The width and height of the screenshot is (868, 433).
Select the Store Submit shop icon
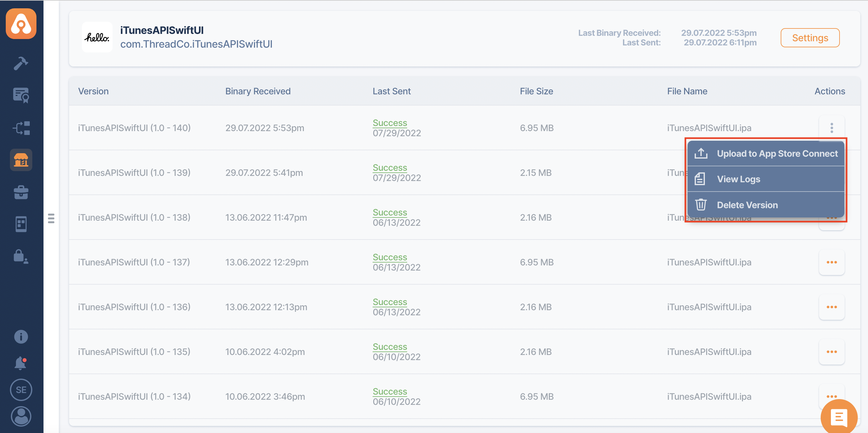pos(21,160)
